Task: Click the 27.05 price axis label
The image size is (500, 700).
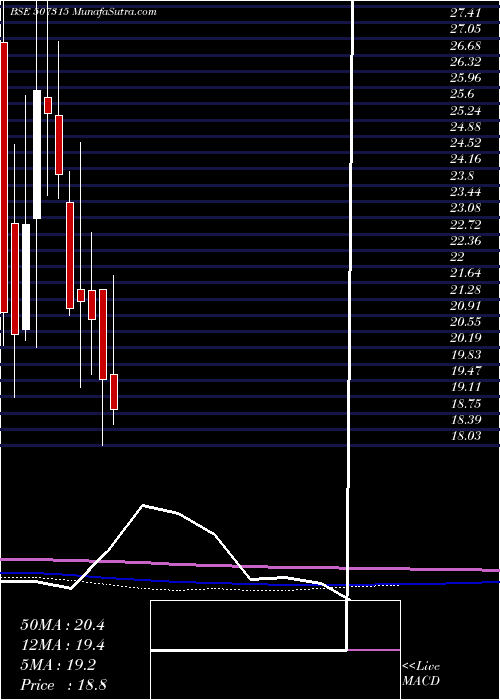Action: click(x=466, y=29)
